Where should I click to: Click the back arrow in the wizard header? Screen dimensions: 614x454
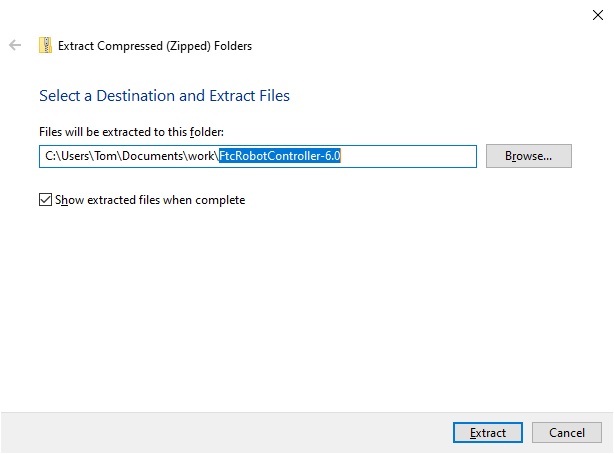pos(15,45)
